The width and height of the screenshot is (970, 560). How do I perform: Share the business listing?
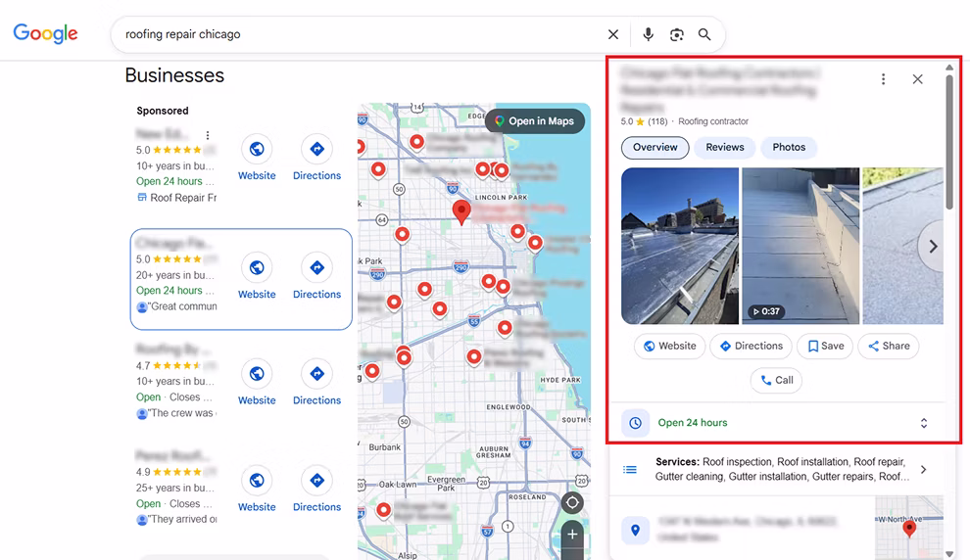coord(889,347)
